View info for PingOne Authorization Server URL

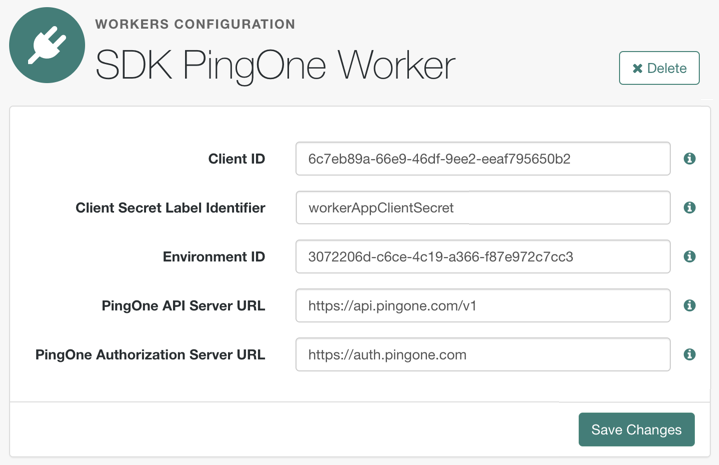point(689,354)
